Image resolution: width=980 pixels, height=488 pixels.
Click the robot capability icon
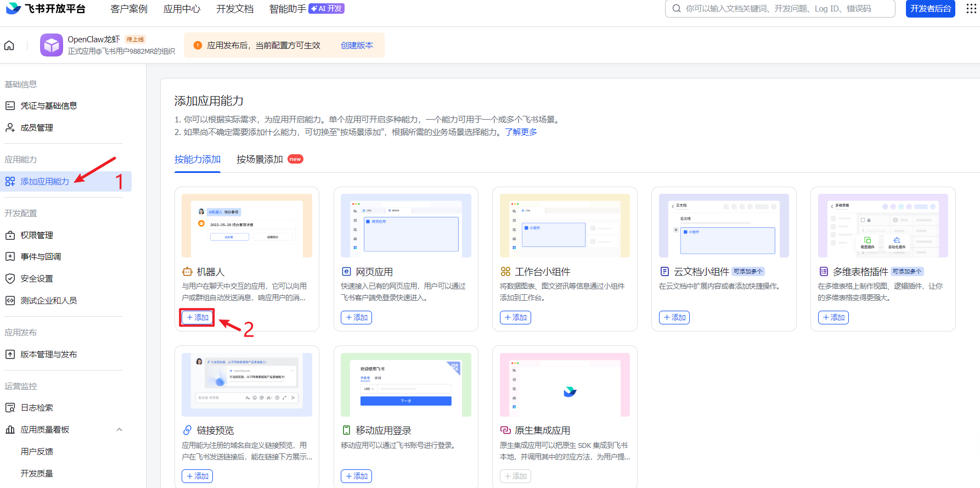[x=188, y=272]
